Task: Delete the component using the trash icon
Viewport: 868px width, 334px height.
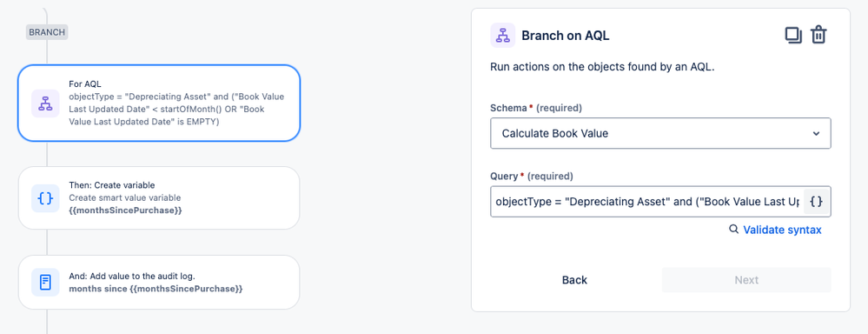Action: point(818,36)
